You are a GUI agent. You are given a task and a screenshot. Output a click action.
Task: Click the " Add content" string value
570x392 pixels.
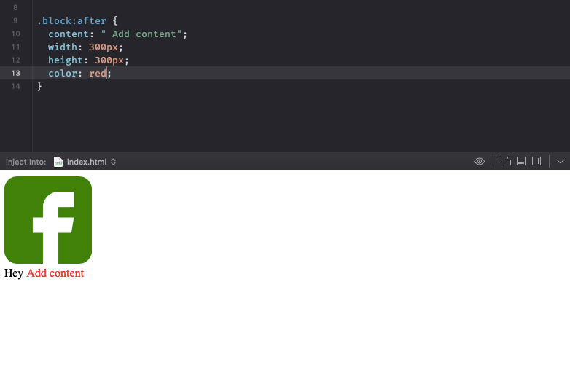tap(141, 34)
